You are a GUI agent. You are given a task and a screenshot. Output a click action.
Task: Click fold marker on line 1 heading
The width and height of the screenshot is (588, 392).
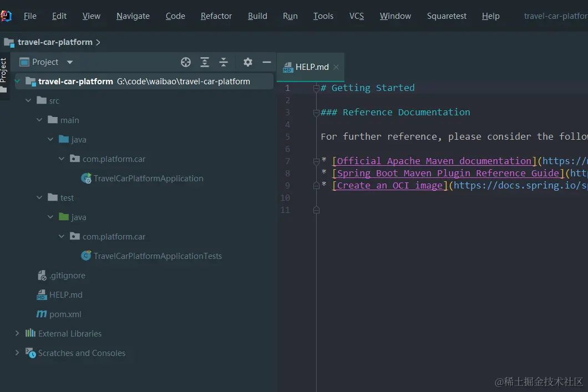[x=316, y=89]
